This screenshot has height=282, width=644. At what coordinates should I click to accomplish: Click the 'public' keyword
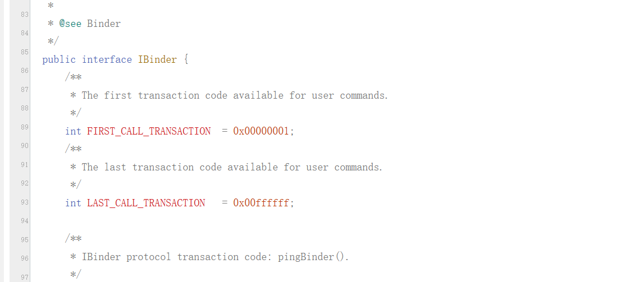click(59, 59)
